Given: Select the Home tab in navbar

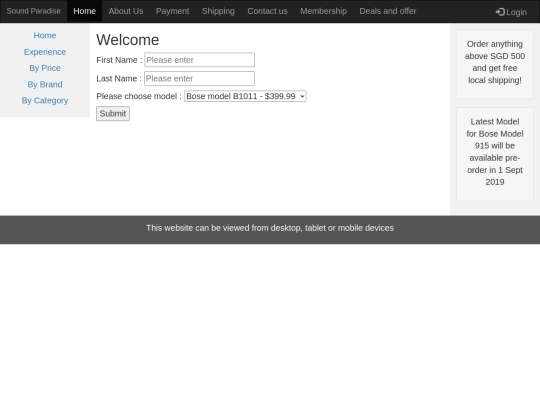Looking at the screenshot, I should pyautogui.click(x=84, y=11).
